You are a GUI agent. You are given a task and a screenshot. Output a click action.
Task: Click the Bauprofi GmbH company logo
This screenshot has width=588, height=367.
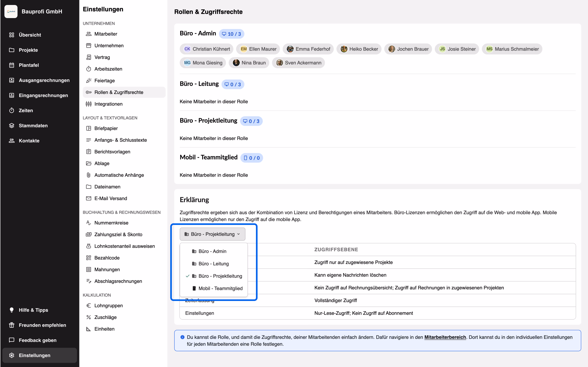[11, 11]
